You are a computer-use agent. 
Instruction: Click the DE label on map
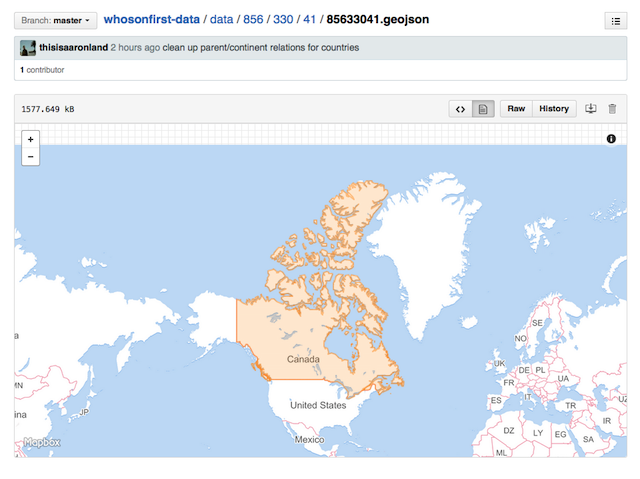point(524,370)
